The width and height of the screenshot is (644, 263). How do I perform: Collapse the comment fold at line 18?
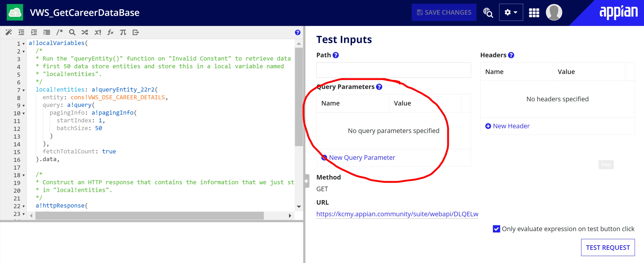pyautogui.click(x=24, y=175)
